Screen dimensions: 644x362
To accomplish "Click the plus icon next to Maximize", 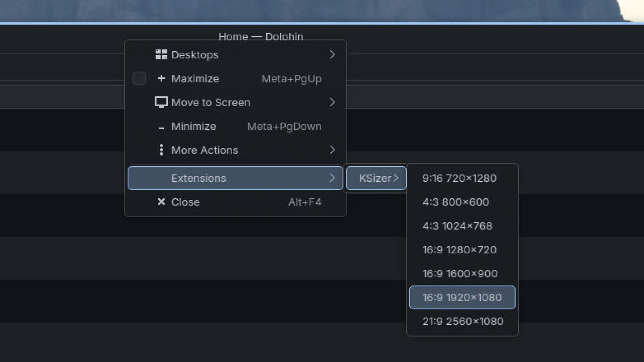I will click(x=161, y=78).
